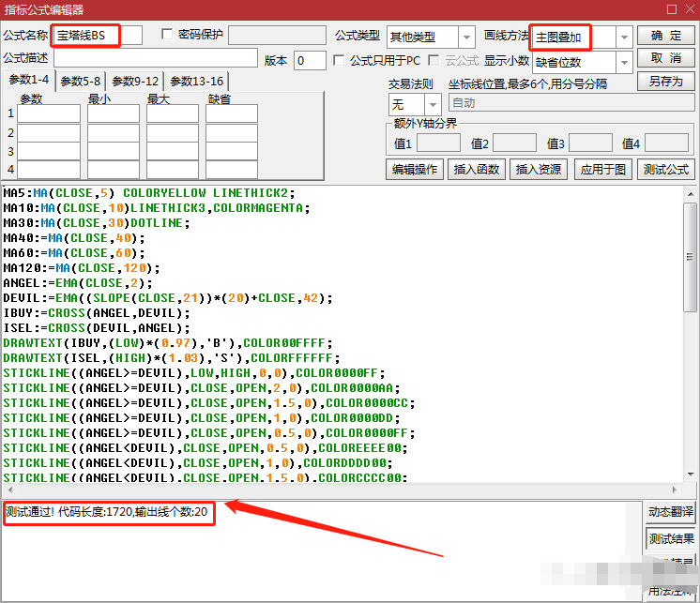This screenshot has height=603, width=700.
Task: Click row 3 缺省 value cell
Action: (x=231, y=151)
